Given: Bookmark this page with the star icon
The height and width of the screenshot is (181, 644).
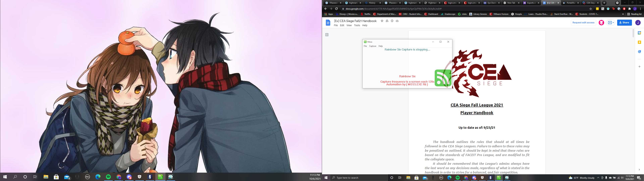Looking at the screenshot, I should point(591,9).
